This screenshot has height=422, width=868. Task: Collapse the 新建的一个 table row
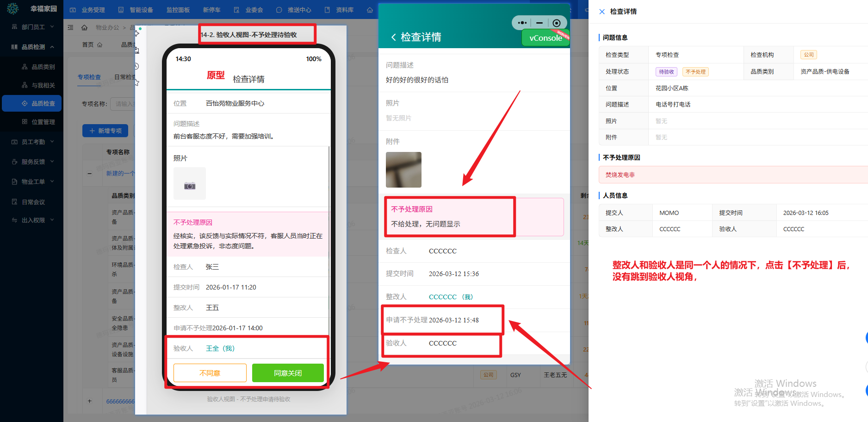coord(90,173)
